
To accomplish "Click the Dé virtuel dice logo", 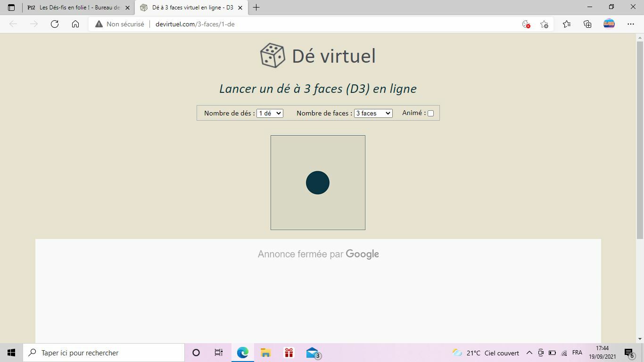I will 272,56.
